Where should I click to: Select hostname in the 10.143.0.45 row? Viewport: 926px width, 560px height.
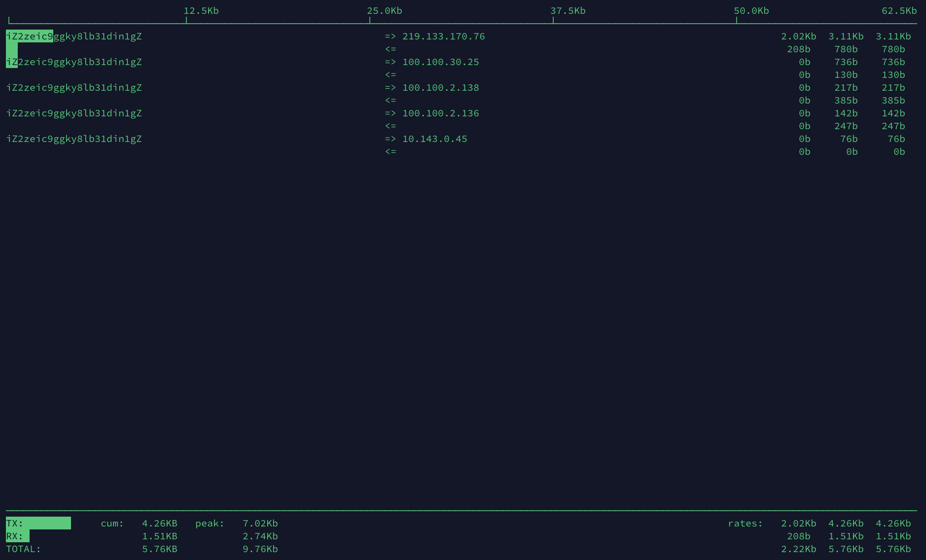click(x=74, y=139)
